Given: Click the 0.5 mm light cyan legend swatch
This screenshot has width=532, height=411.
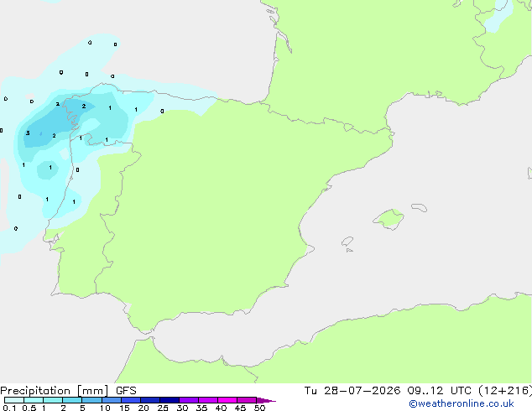Looking at the screenshot, I should pyautogui.click(x=34, y=400).
